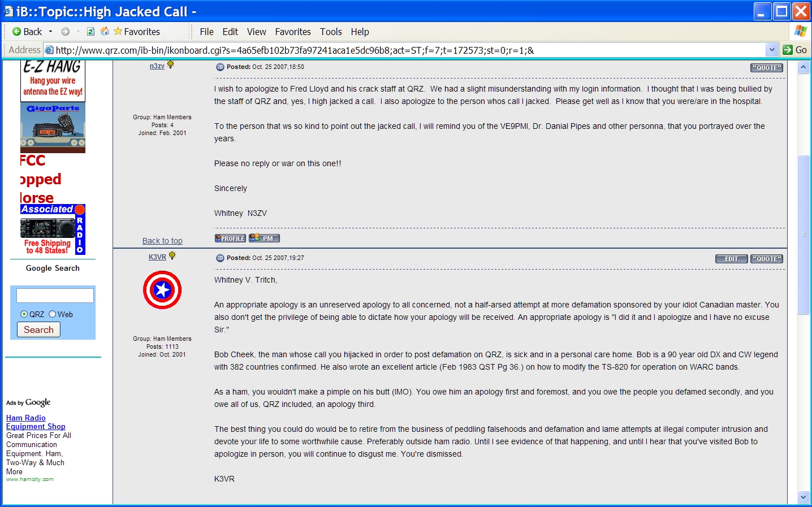Open the K3VR user link
This screenshot has height=507, width=812.
click(x=157, y=257)
